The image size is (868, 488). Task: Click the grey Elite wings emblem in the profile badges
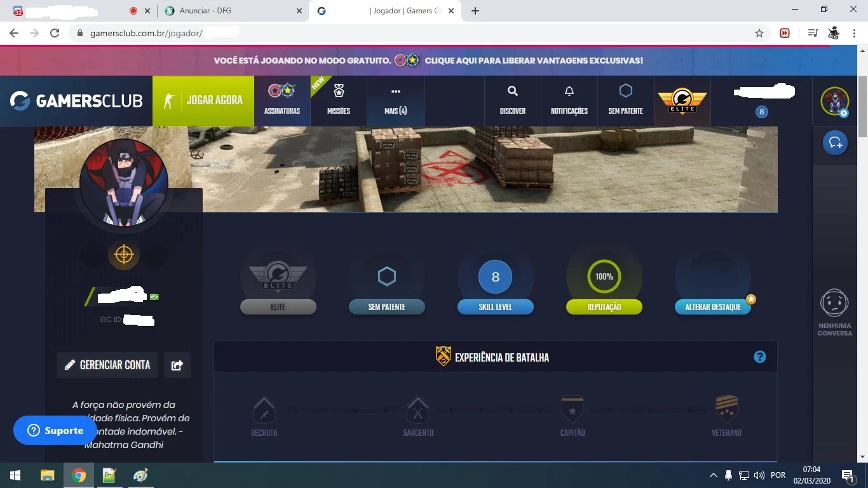tap(278, 276)
